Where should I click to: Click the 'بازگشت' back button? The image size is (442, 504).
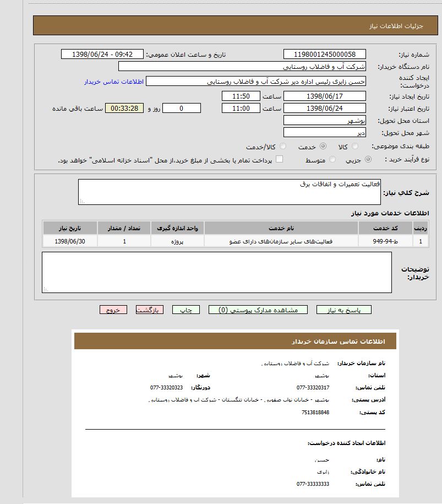150,310
